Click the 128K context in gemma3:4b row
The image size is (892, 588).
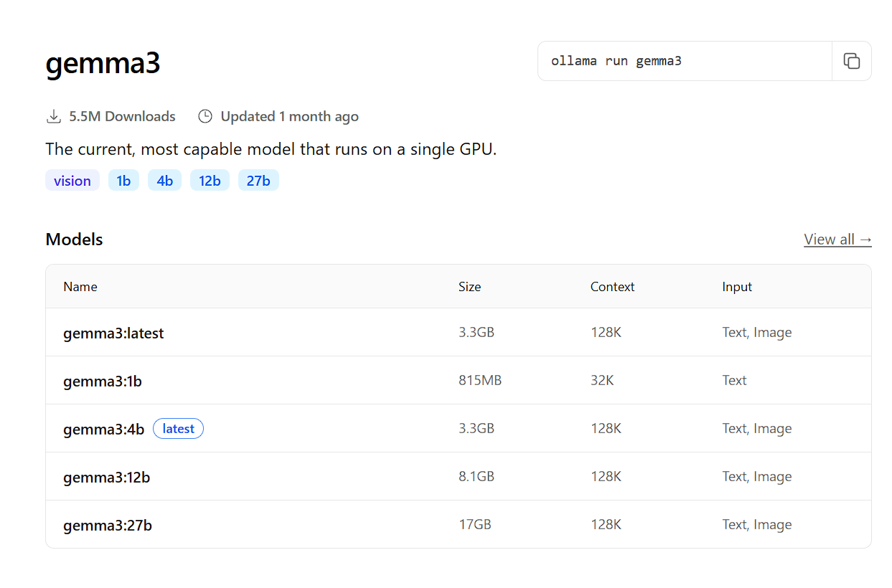tap(606, 429)
